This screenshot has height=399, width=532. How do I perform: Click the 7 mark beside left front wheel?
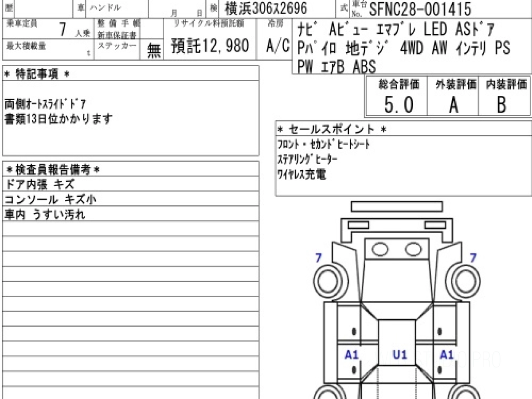coord(318,258)
